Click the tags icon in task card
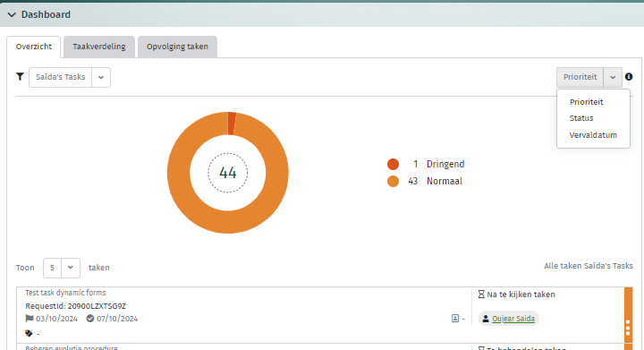 29,333
